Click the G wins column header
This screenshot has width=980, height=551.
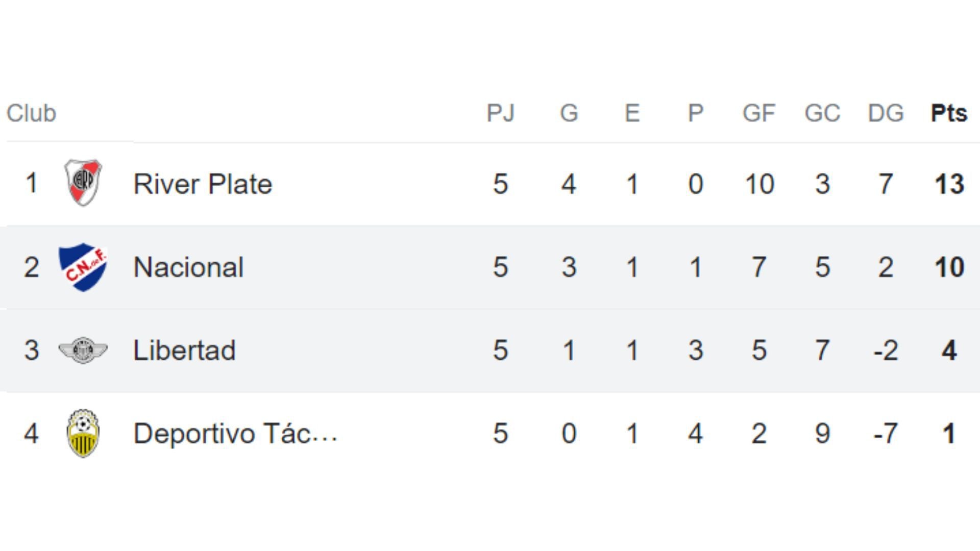point(569,113)
